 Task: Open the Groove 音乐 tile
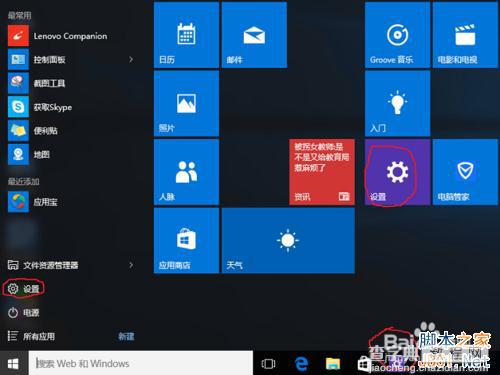(x=397, y=35)
